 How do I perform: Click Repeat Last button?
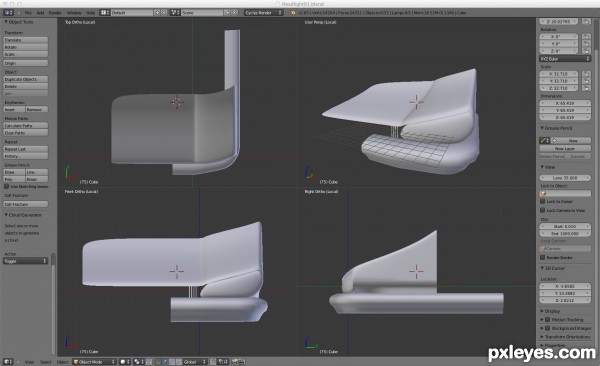26,149
